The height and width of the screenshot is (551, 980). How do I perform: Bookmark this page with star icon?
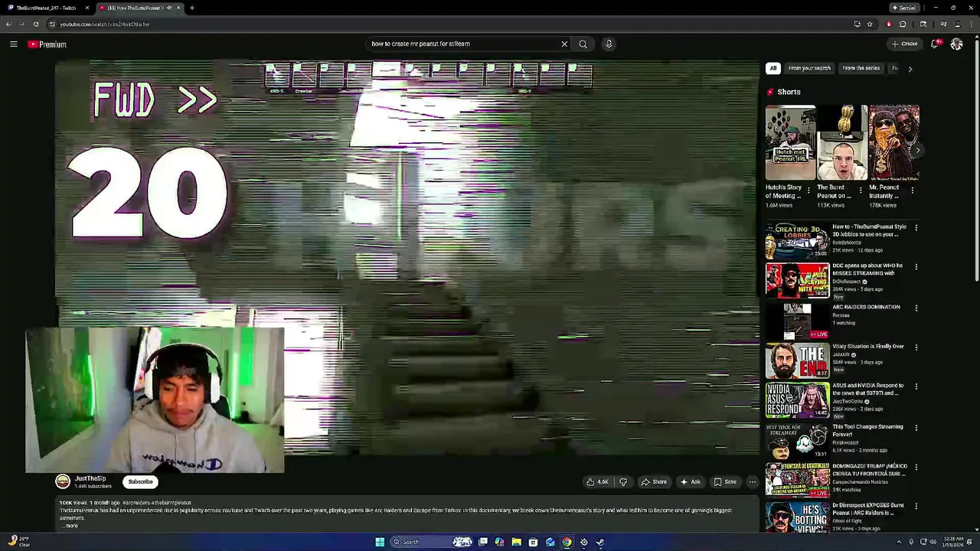pos(870,24)
